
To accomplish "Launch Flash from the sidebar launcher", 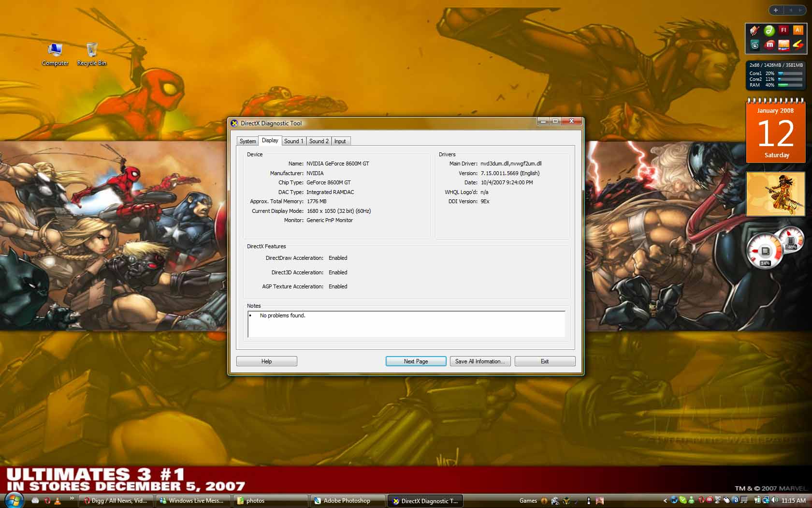I will [783, 30].
